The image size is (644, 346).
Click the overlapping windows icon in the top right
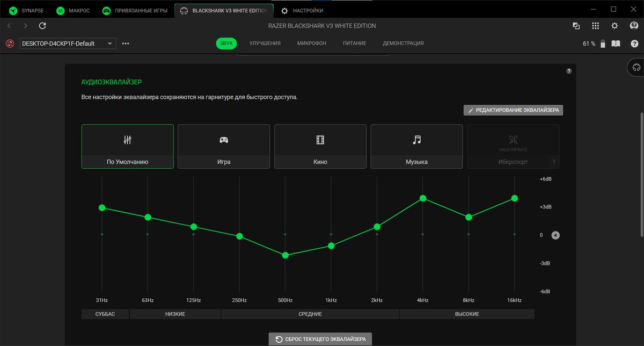[x=576, y=26]
